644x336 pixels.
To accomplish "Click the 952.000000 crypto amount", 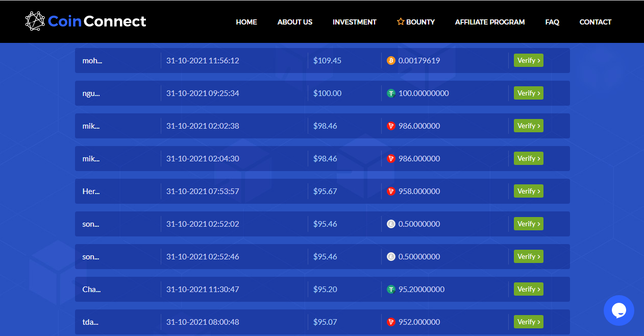I will click(x=419, y=322).
